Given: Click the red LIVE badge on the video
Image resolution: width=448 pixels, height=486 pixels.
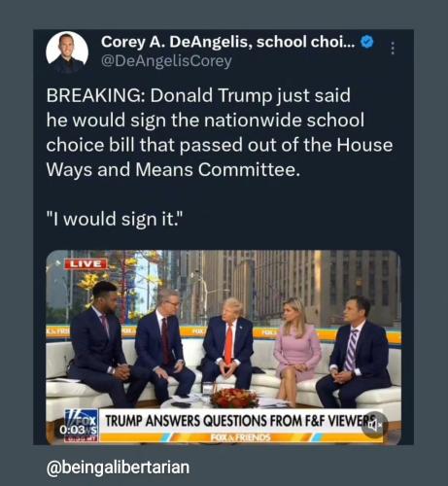Looking at the screenshot, I should pyautogui.click(x=86, y=263).
